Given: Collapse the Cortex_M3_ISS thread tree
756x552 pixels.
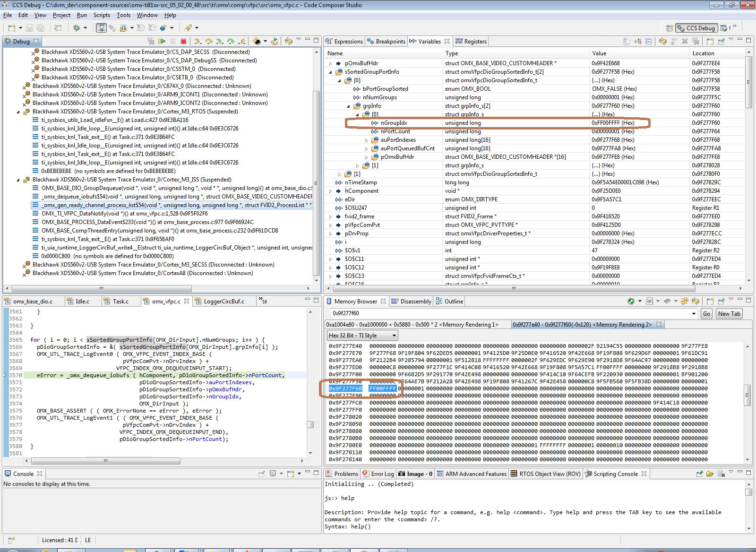Looking at the screenshot, I should click(x=18, y=180).
